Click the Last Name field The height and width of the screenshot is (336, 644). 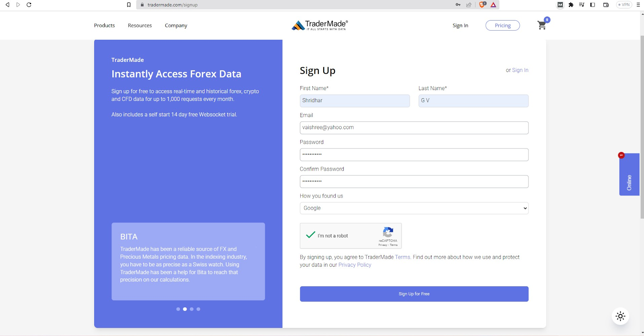[x=473, y=101]
